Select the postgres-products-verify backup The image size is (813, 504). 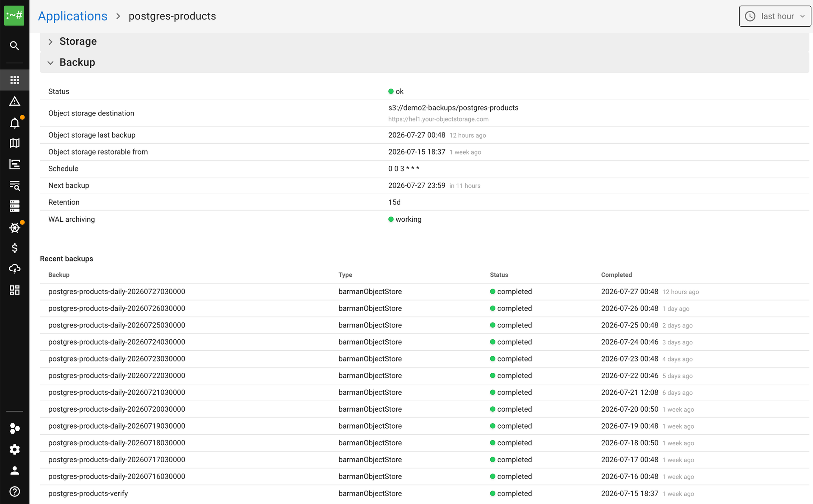[x=88, y=493]
